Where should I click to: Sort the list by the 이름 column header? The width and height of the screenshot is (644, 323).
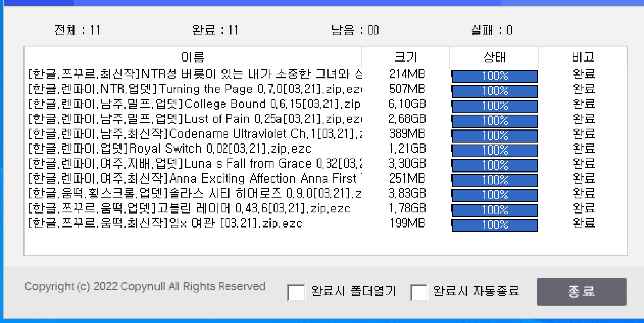193,57
